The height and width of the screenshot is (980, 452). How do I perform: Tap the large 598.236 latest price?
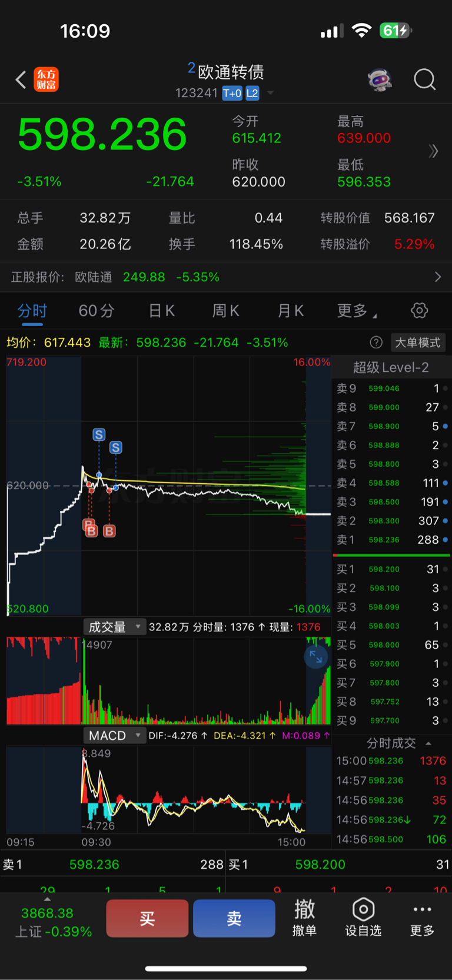pyautogui.click(x=102, y=135)
